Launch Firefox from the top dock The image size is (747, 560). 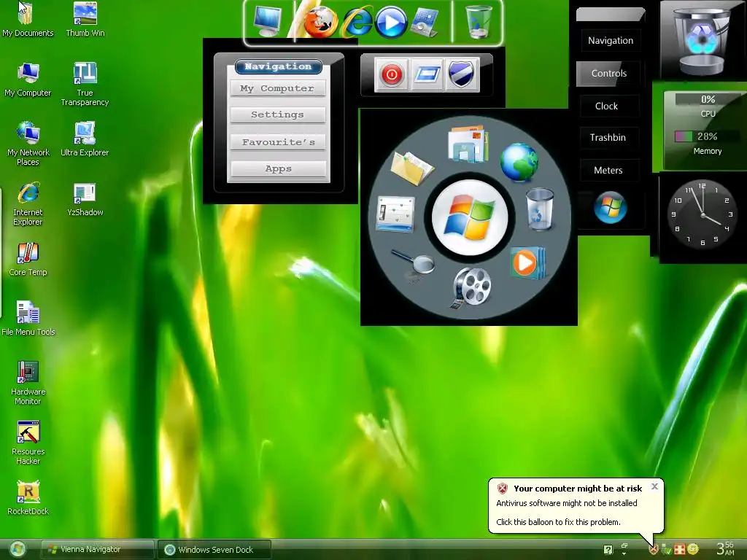[x=320, y=22]
